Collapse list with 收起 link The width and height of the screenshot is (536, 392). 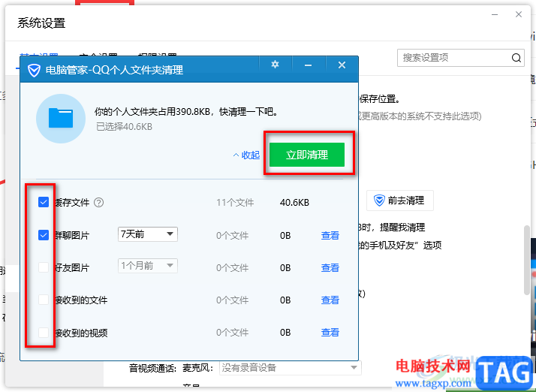[246, 155]
